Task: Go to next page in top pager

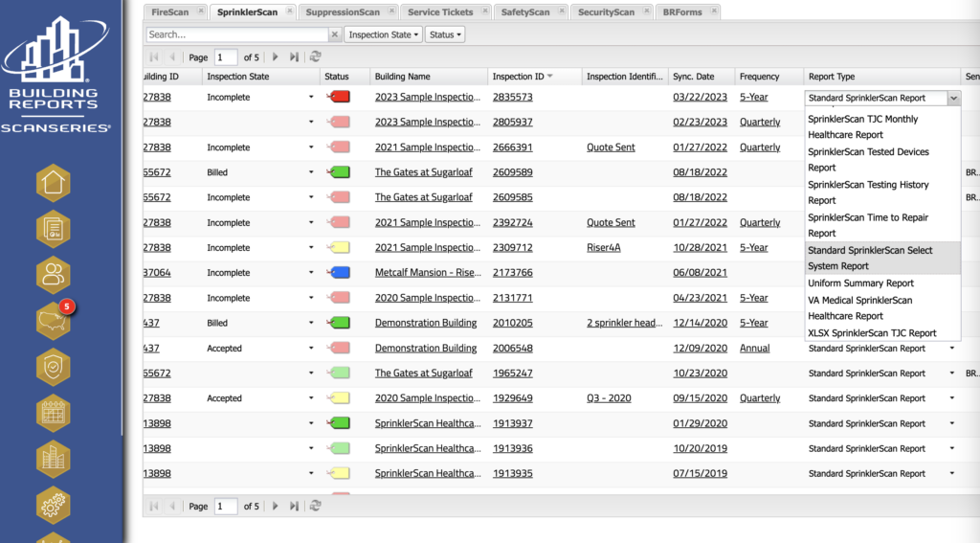Action: pos(275,57)
